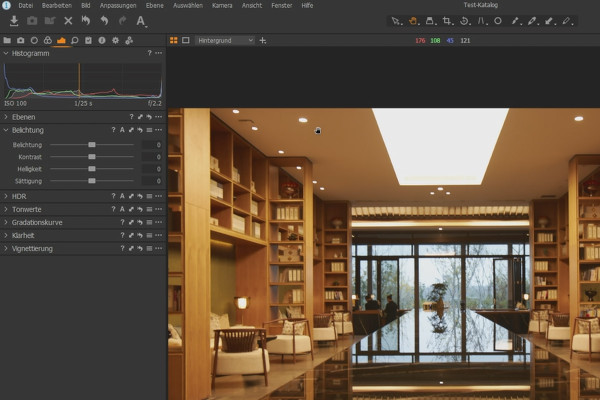Open the Details magnifier tool tab
The width and height of the screenshot is (600, 400).
75,40
